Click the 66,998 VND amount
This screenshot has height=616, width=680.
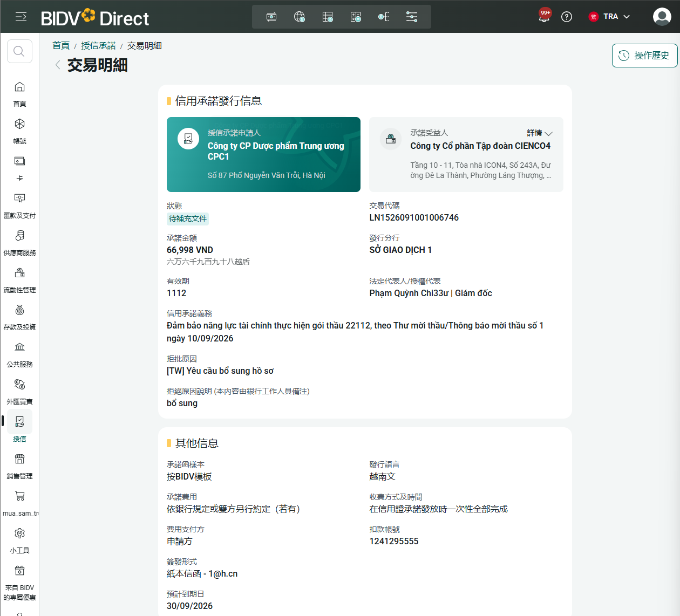coord(190,250)
